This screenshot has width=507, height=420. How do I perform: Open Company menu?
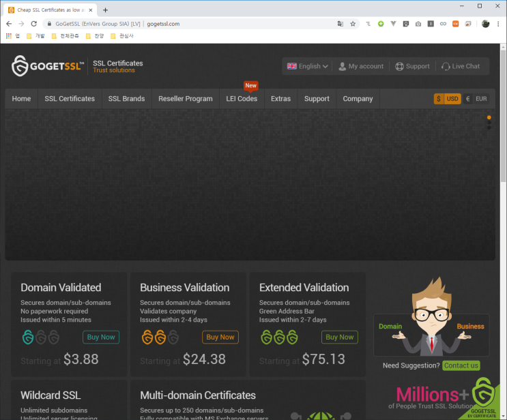(358, 99)
